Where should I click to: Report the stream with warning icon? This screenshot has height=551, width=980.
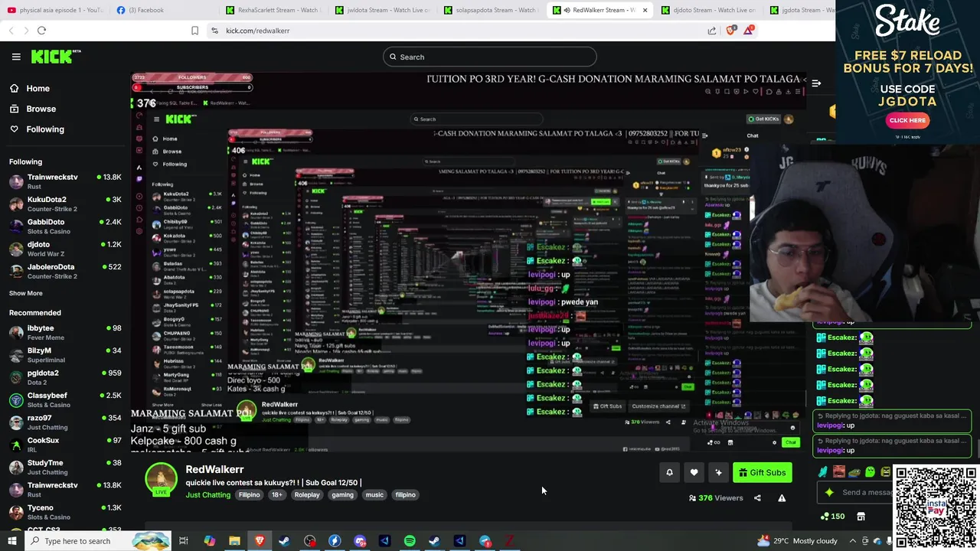pyautogui.click(x=782, y=498)
